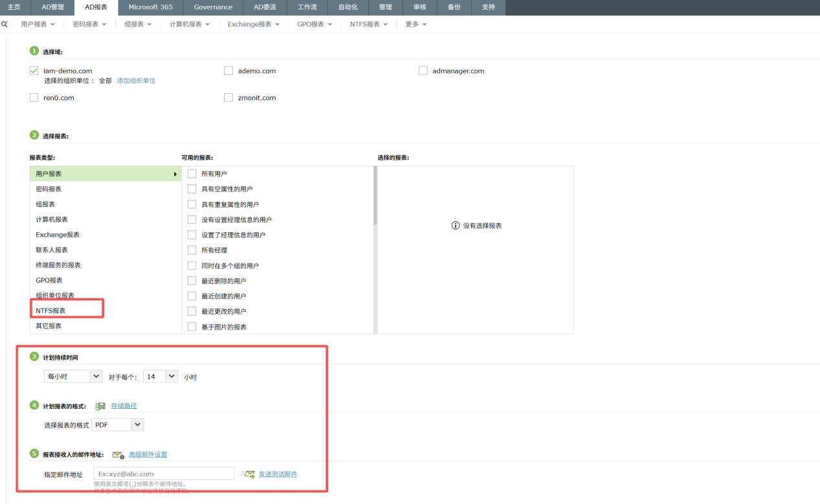The image size is (820, 504).
Task: Click the search magnifier icon
Action: coord(4,24)
